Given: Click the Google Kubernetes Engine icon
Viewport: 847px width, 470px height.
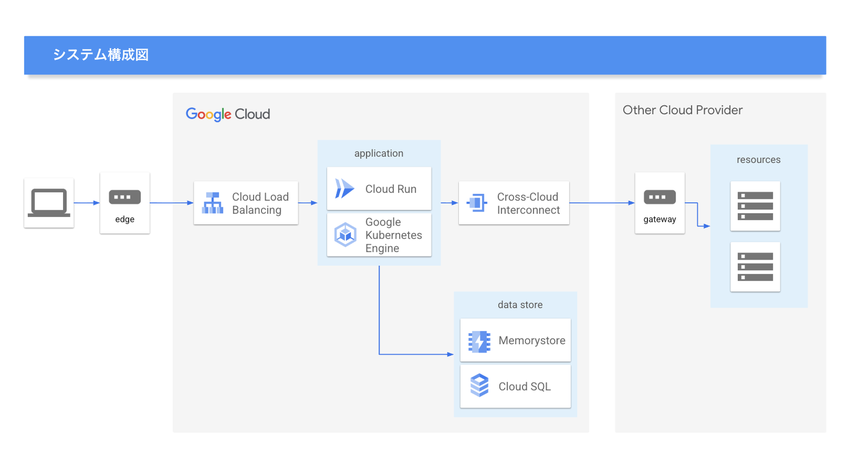Looking at the screenshot, I should point(345,235).
